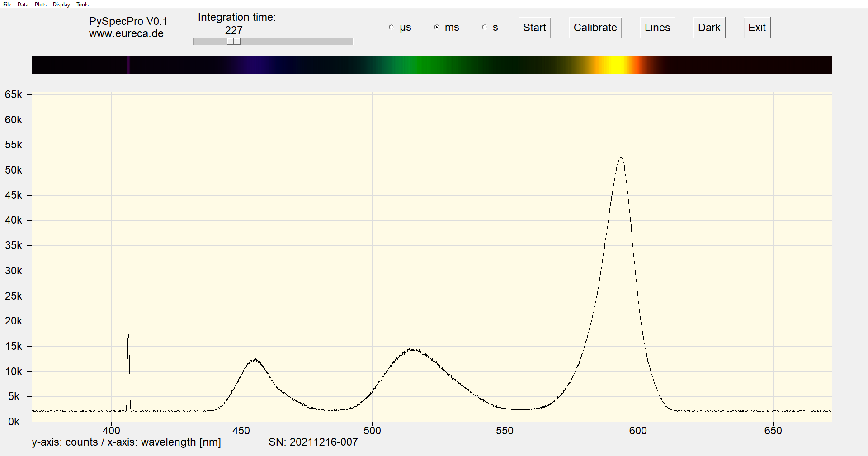Click the Integration time: label
The image size is (868, 456).
click(x=237, y=17)
